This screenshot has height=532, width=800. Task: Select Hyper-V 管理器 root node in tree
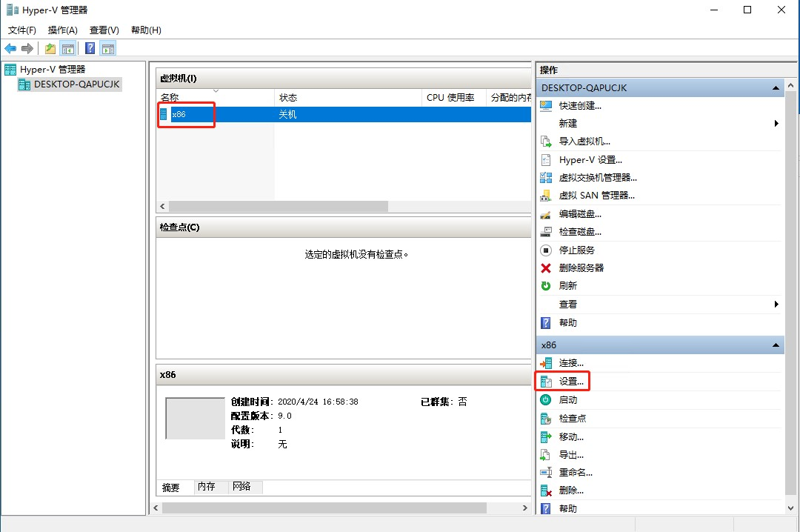coord(53,70)
